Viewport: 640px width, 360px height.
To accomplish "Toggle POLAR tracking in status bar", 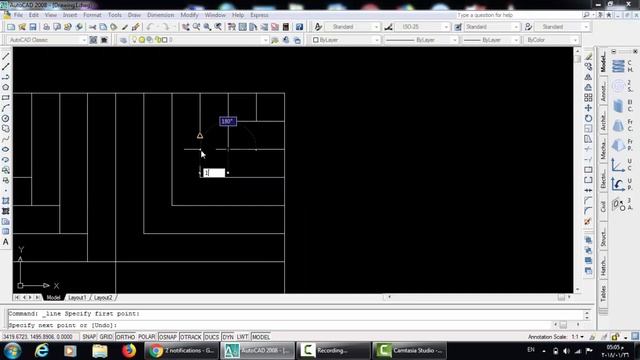I will tap(147, 337).
